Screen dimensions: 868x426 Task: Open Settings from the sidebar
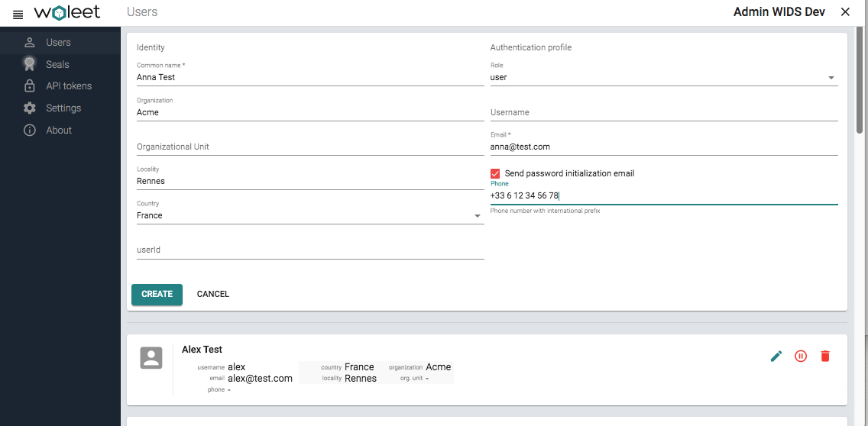point(63,108)
